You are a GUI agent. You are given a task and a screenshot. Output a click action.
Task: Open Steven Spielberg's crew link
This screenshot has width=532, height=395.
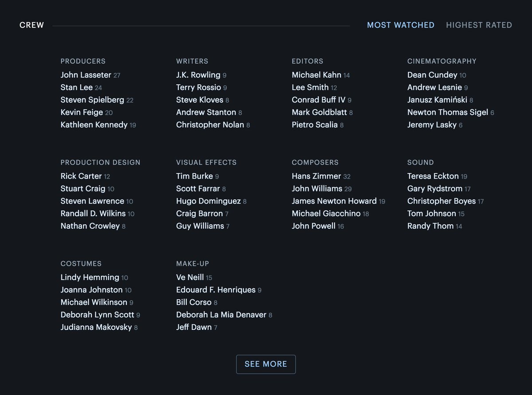coord(92,100)
